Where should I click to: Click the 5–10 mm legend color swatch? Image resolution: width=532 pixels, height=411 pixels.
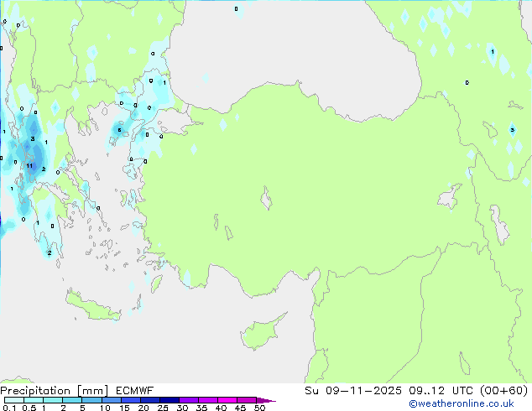91,400
